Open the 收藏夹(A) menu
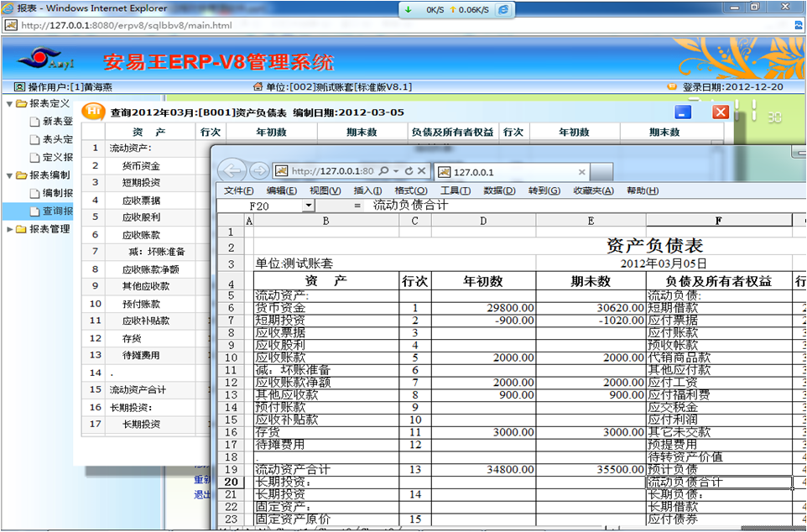 (x=593, y=190)
